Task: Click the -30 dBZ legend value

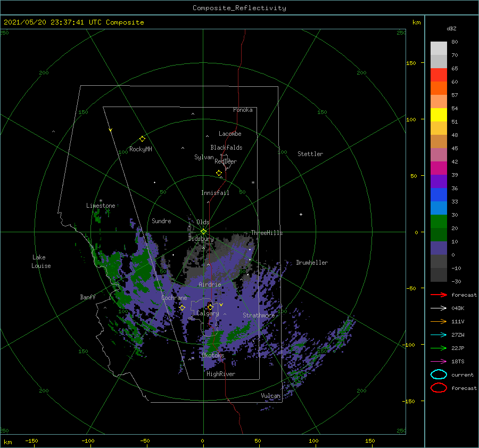Action: pos(457,281)
